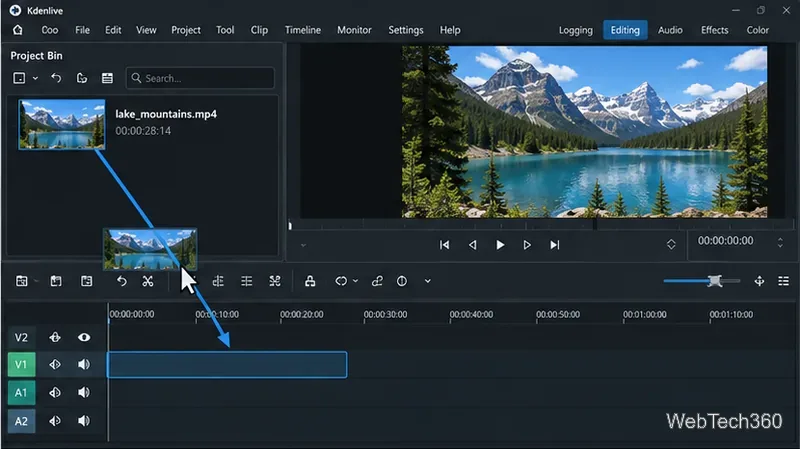Click the lock-style icon in timeline toolbar
Screen dimensions: 800x449
tap(310, 281)
